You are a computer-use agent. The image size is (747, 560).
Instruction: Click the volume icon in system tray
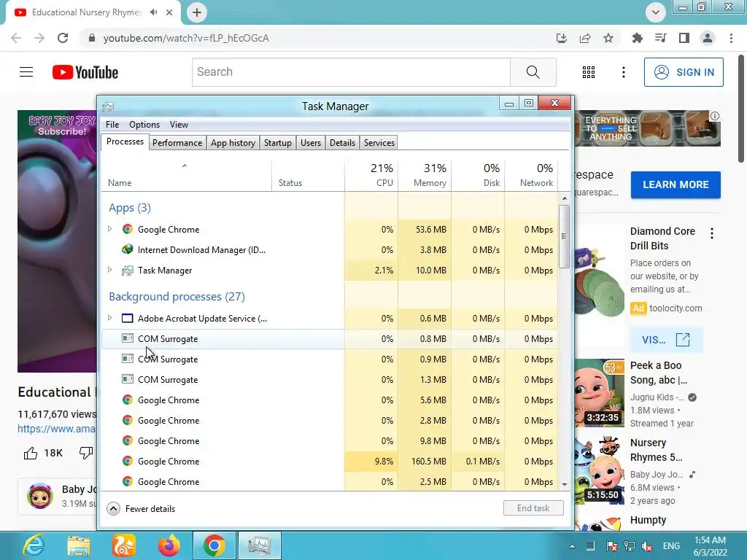tap(647, 546)
